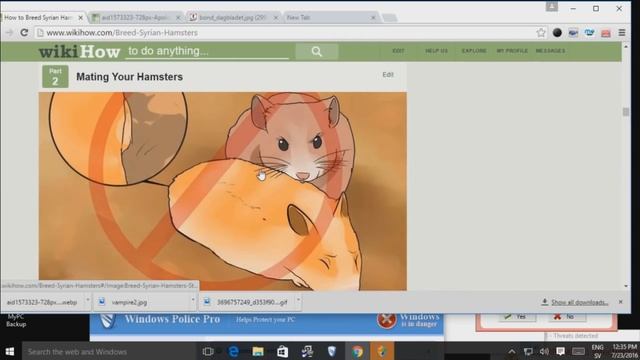Screen dimensions: 640x360
Task: Open dropdown for the gif download item
Action: (x=298, y=300)
